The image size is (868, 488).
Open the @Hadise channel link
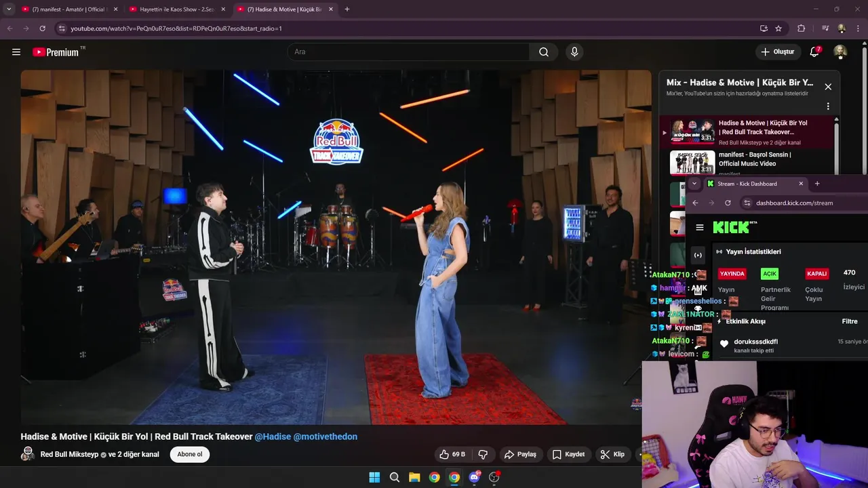(x=273, y=436)
